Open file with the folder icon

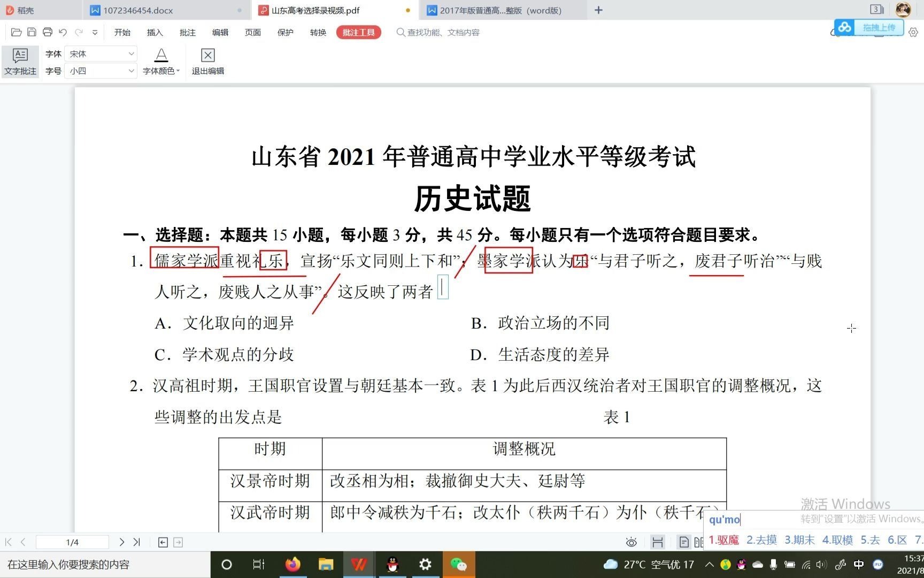click(16, 32)
